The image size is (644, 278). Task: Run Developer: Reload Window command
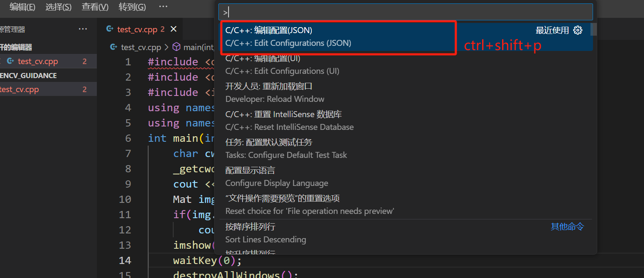click(x=405, y=93)
